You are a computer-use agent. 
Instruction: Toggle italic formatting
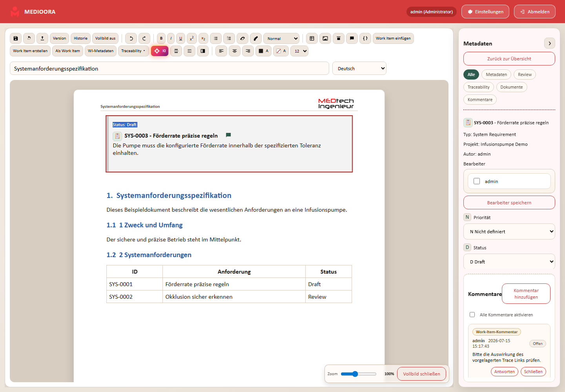171,38
